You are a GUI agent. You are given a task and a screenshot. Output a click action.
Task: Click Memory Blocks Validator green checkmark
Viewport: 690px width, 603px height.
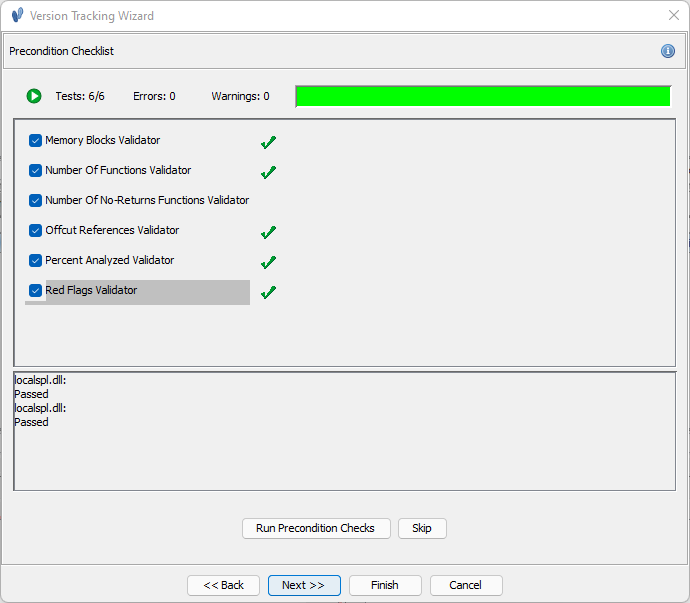(268, 142)
